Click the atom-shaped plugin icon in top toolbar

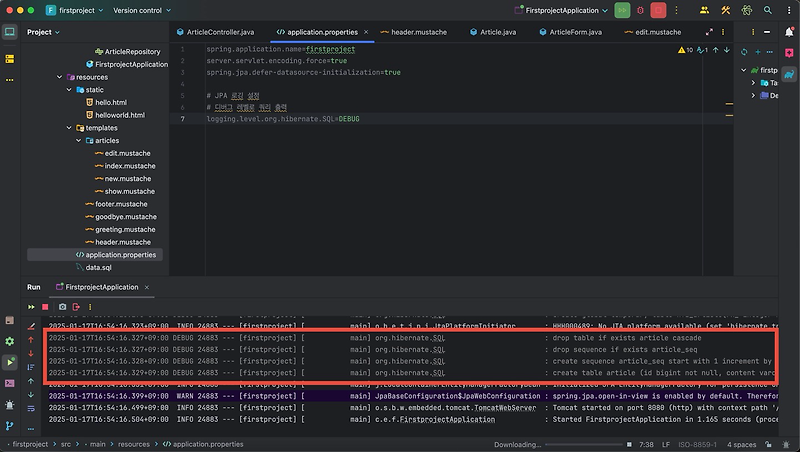tap(747, 10)
